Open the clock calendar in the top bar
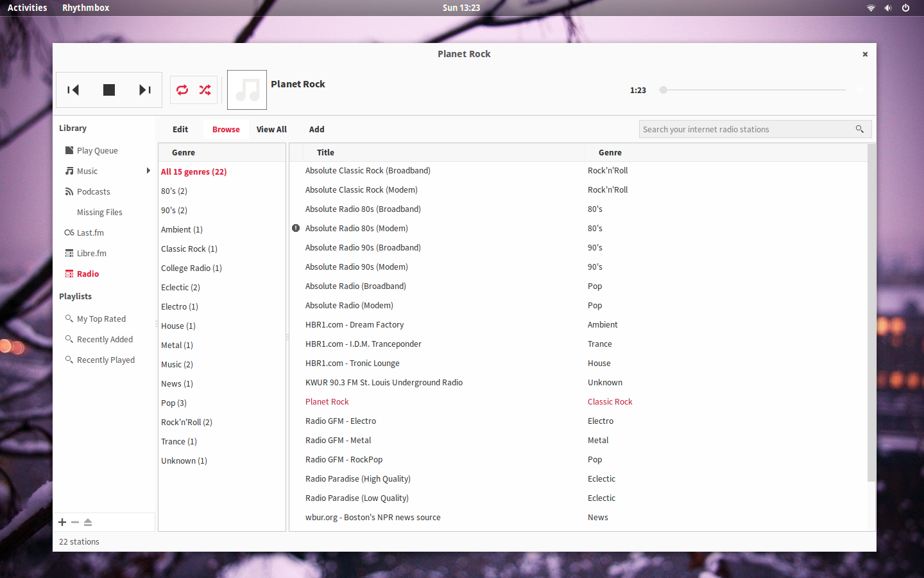Screen dimensions: 924x578 coord(461,8)
